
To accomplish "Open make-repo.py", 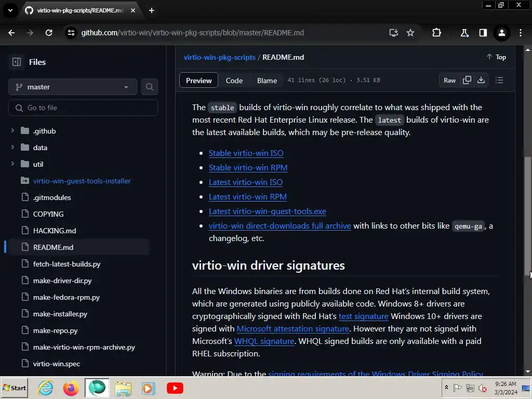I will click(55, 330).
